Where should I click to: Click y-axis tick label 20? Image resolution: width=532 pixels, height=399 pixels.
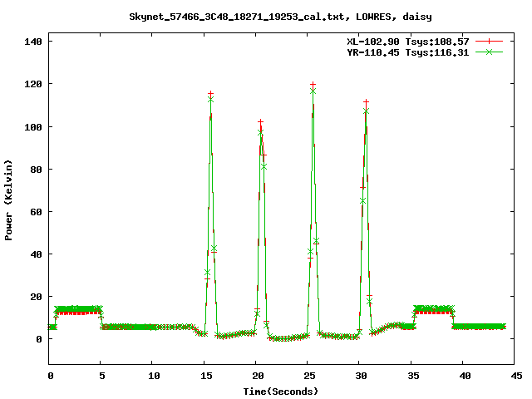click(36, 297)
